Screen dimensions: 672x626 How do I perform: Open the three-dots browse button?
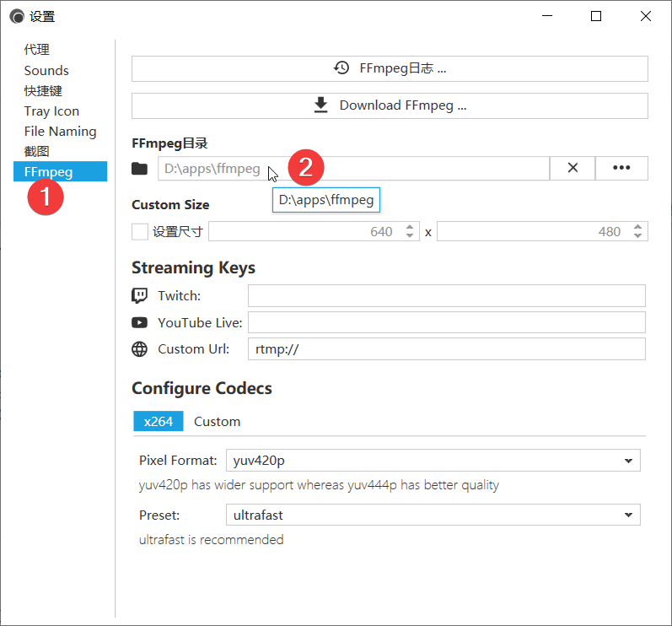[621, 168]
